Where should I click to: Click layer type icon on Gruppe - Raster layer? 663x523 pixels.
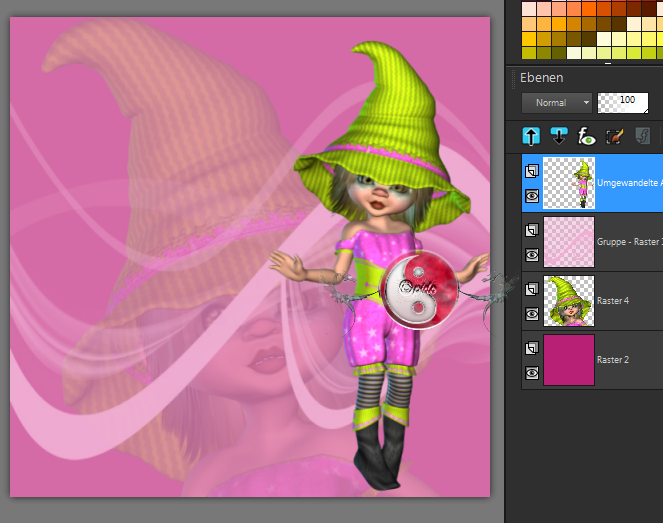click(x=532, y=231)
